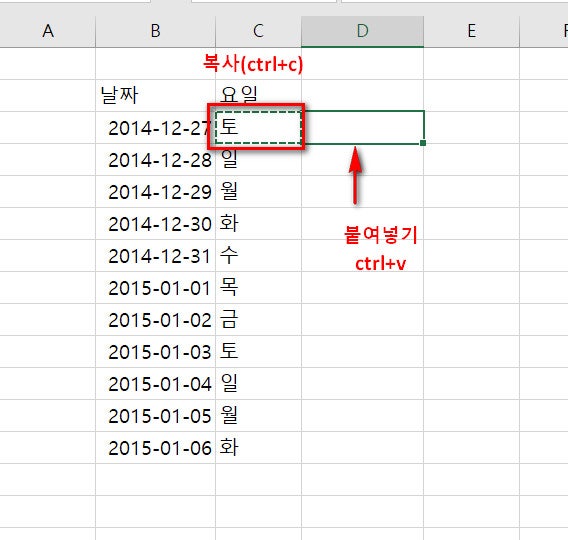Select the copied cell containing 토

(x=258, y=127)
